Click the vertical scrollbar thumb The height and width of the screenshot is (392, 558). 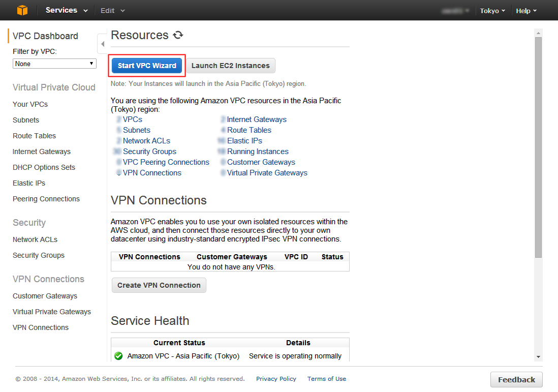[538, 147]
